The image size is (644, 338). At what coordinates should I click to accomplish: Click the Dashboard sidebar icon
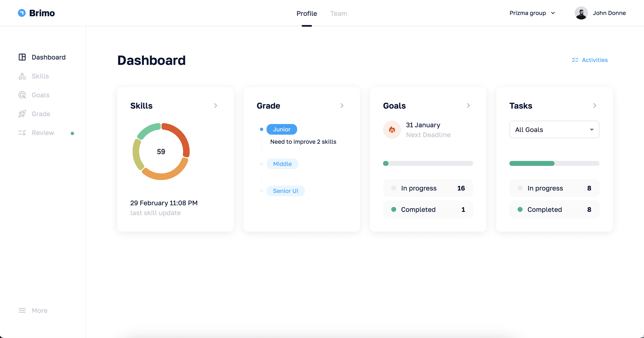[22, 57]
